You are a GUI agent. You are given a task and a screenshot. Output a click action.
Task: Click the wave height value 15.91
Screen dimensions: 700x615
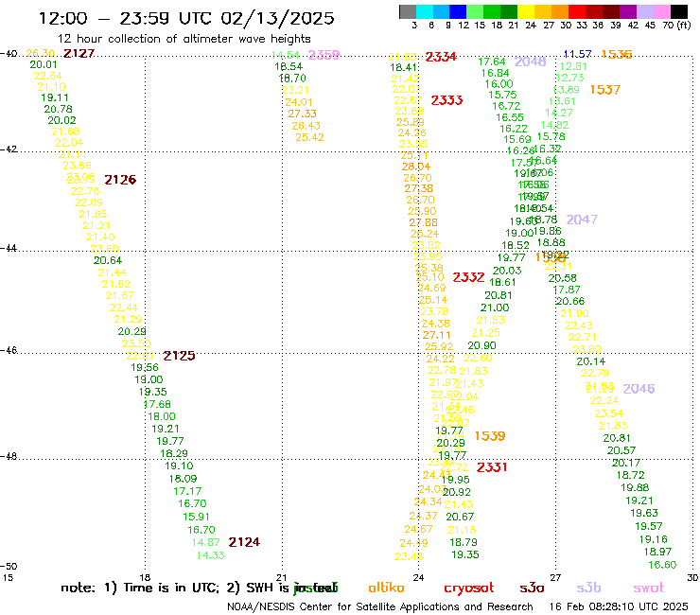click(196, 517)
